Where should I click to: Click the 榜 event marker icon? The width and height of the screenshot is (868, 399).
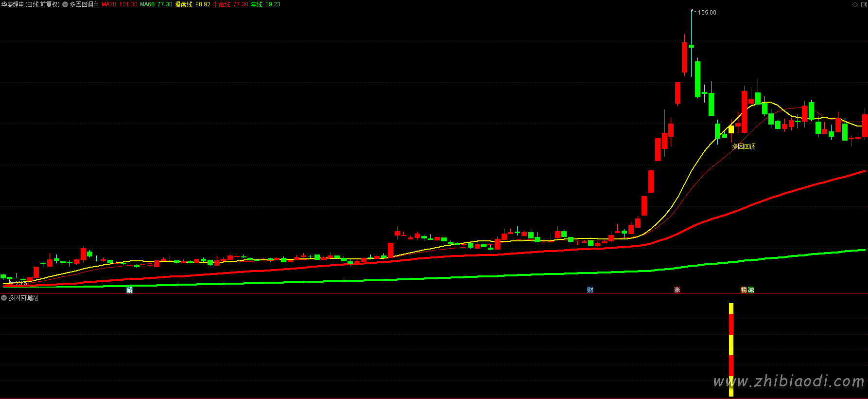pos(744,290)
